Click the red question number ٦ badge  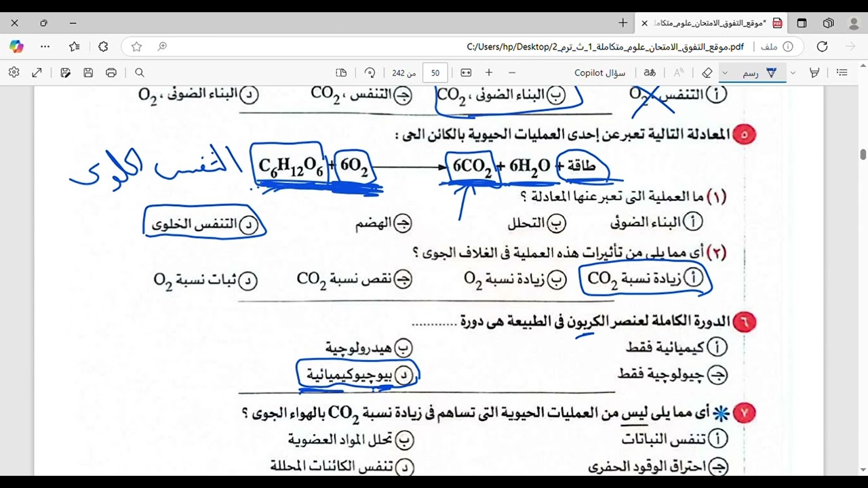(x=744, y=323)
